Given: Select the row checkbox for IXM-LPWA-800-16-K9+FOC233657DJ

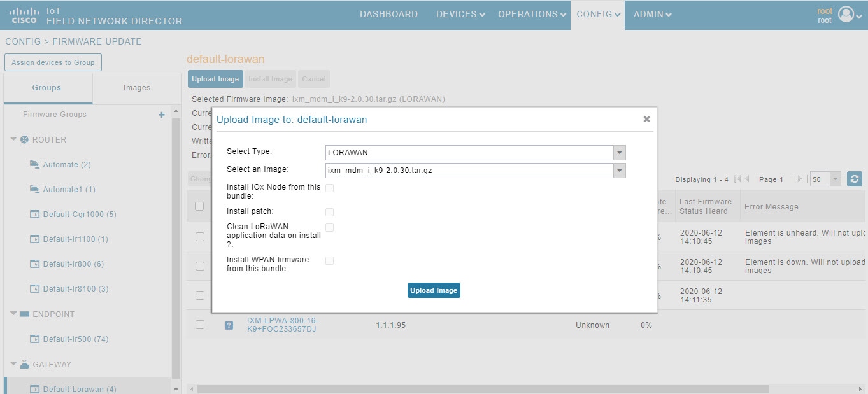Looking at the screenshot, I should [x=199, y=325].
